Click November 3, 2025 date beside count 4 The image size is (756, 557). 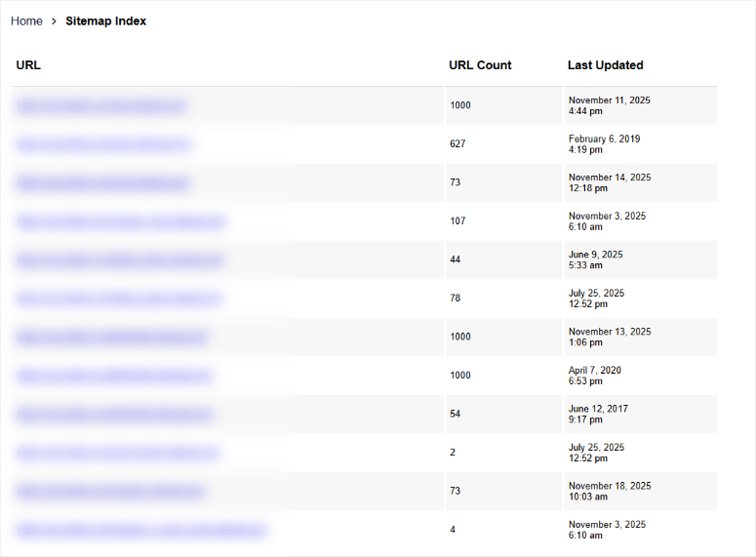(607, 530)
